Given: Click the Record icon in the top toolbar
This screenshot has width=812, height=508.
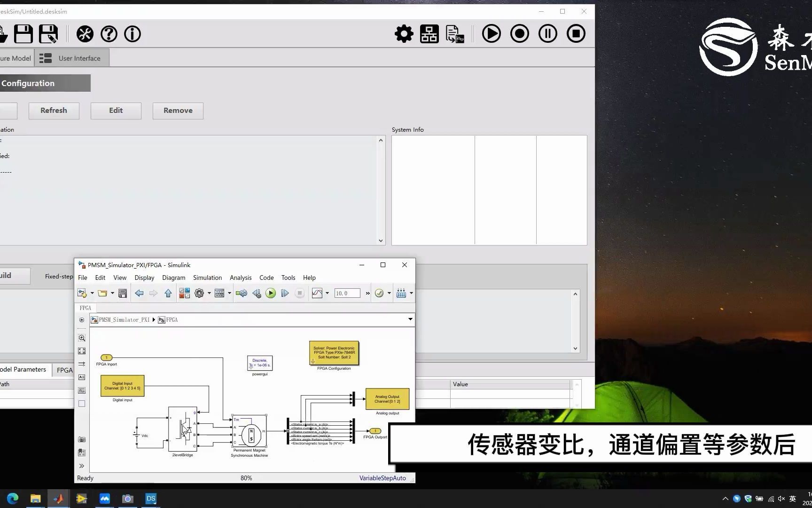Looking at the screenshot, I should [x=519, y=33].
